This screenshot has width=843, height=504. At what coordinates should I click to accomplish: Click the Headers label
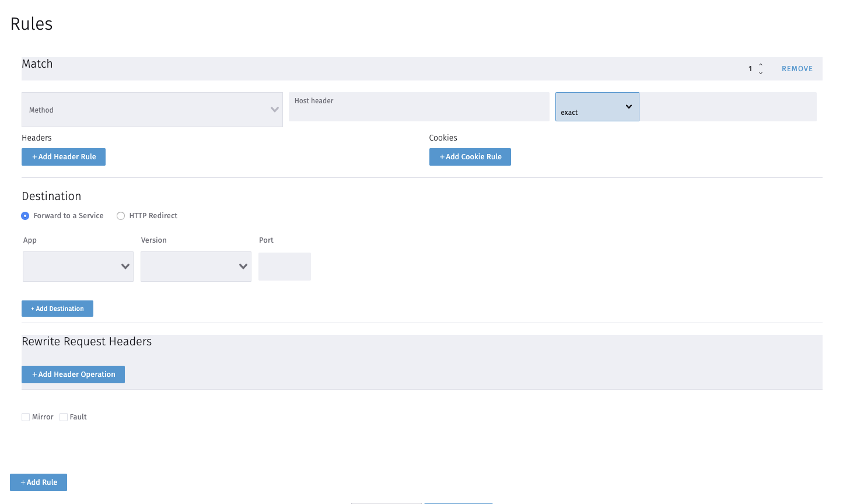tap(37, 138)
